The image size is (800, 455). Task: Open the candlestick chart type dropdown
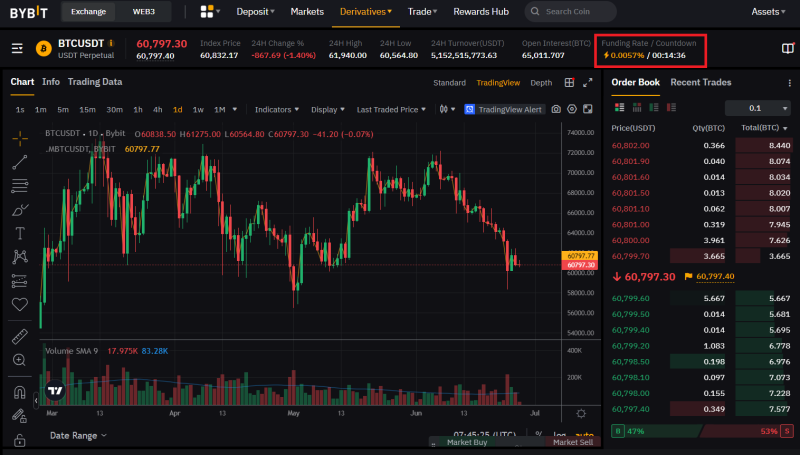point(447,109)
